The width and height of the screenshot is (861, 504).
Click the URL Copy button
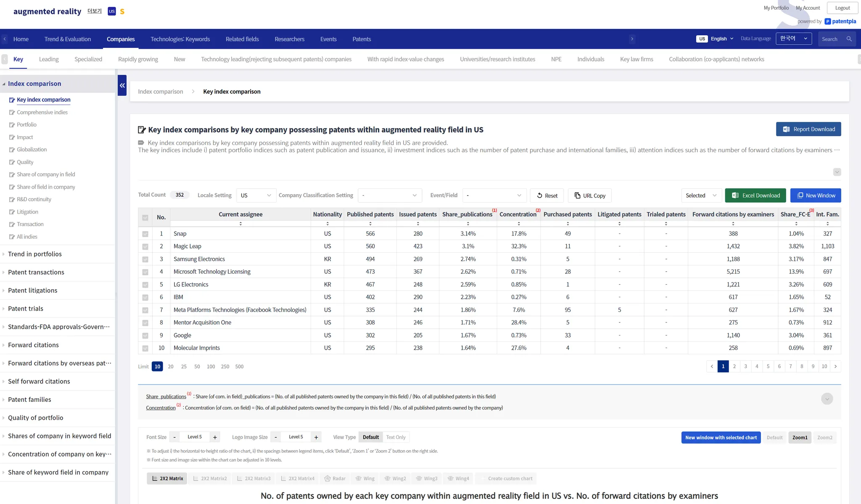pos(589,195)
